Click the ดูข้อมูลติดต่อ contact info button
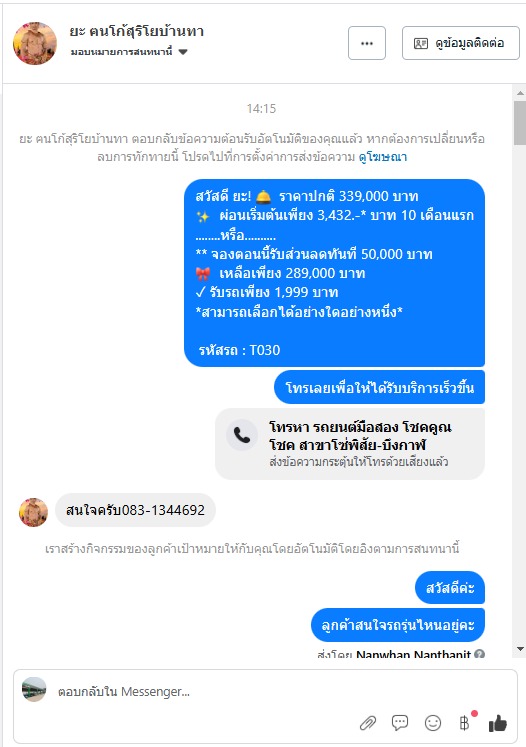 pyautogui.click(x=461, y=43)
